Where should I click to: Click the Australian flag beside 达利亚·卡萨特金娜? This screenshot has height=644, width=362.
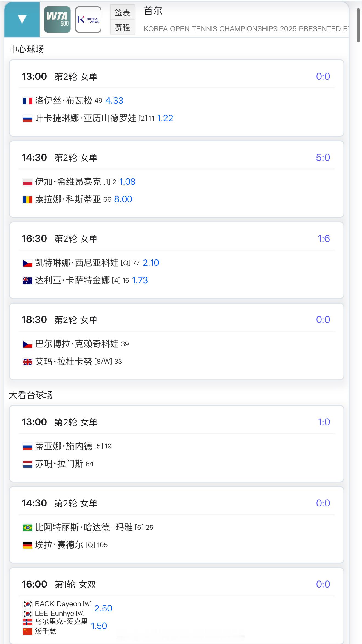point(27,281)
